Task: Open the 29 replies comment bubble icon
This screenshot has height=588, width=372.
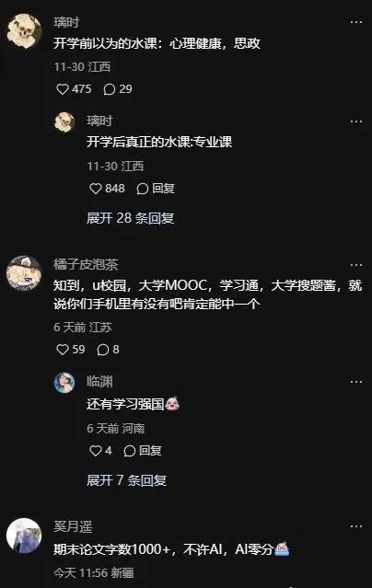Action: (x=110, y=89)
